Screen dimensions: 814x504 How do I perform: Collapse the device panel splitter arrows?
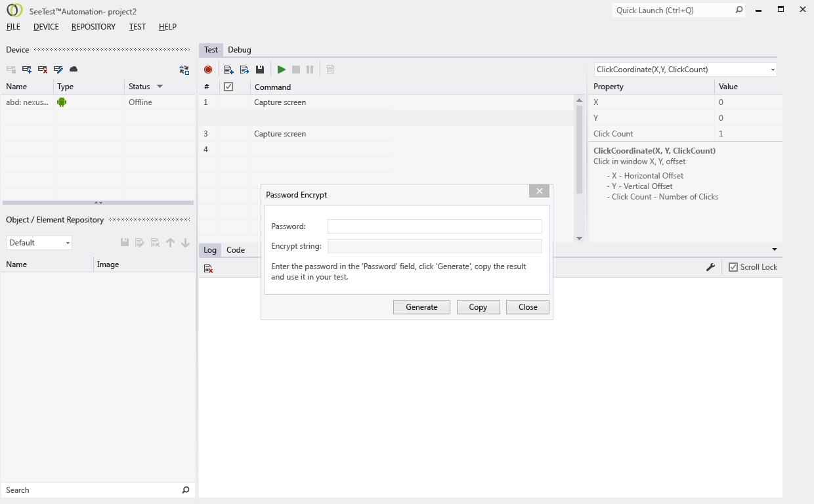coord(98,203)
